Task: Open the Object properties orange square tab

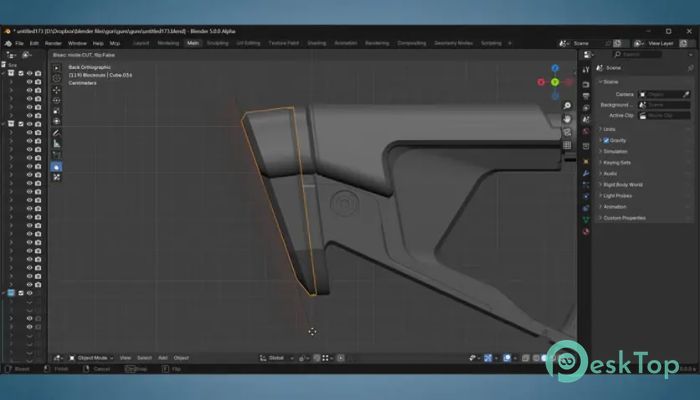Action: point(586,161)
